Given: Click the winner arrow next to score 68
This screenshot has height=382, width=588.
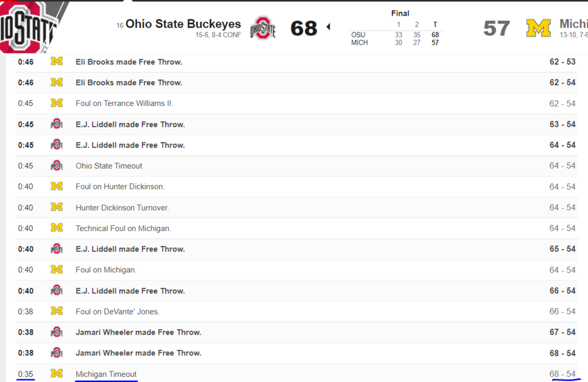Looking at the screenshot, I should click(328, 26).
